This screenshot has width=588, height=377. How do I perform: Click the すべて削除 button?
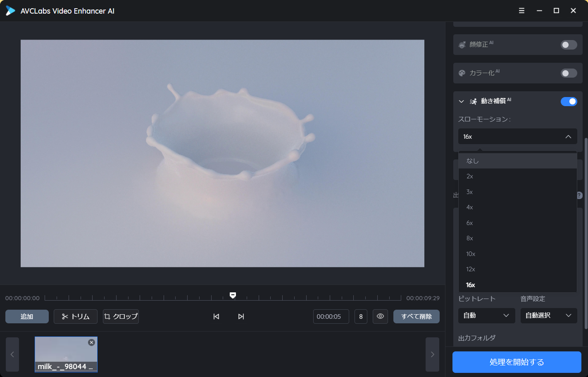click(x=416, y=316)
